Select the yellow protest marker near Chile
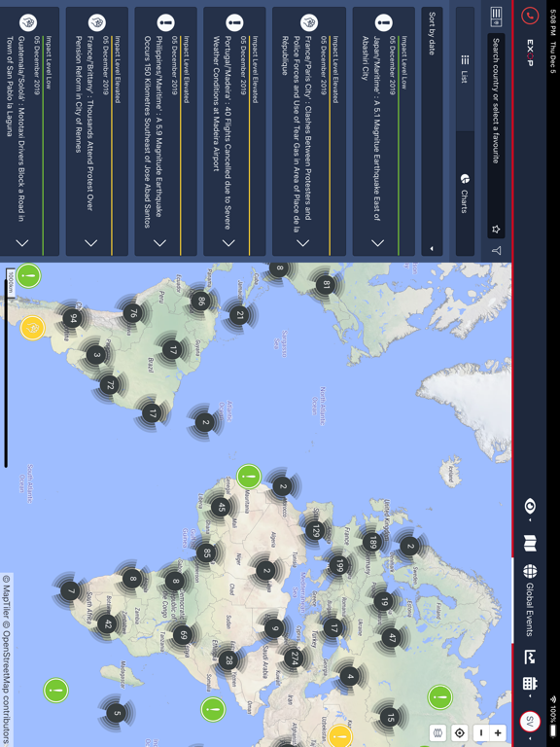The image size is (560, 747). click(33, 328)
